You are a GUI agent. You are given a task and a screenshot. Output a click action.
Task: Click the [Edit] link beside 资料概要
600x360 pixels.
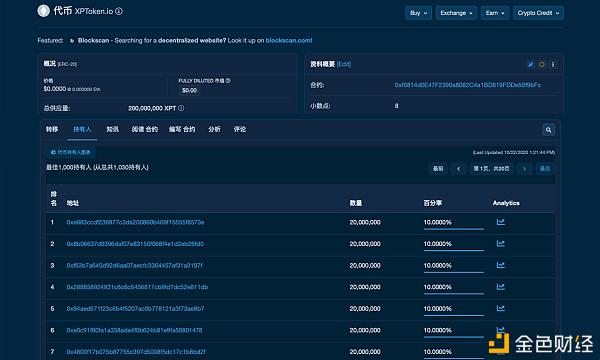344,64
